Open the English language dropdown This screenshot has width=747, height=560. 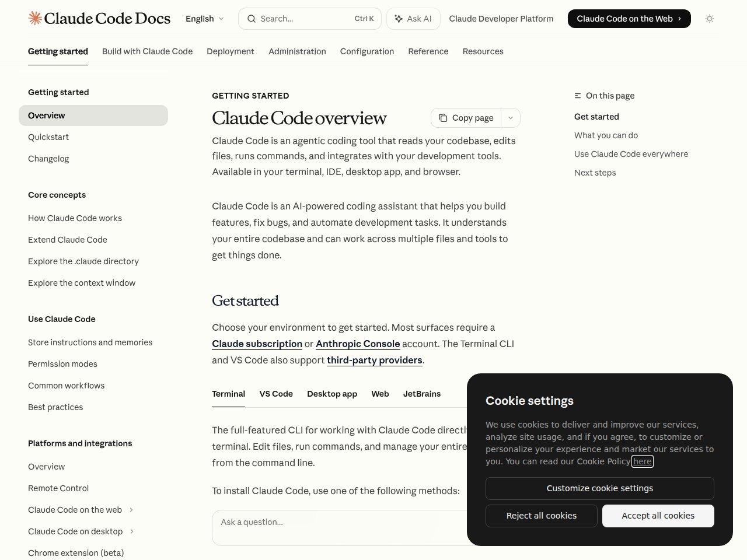(x=204, y=19)
